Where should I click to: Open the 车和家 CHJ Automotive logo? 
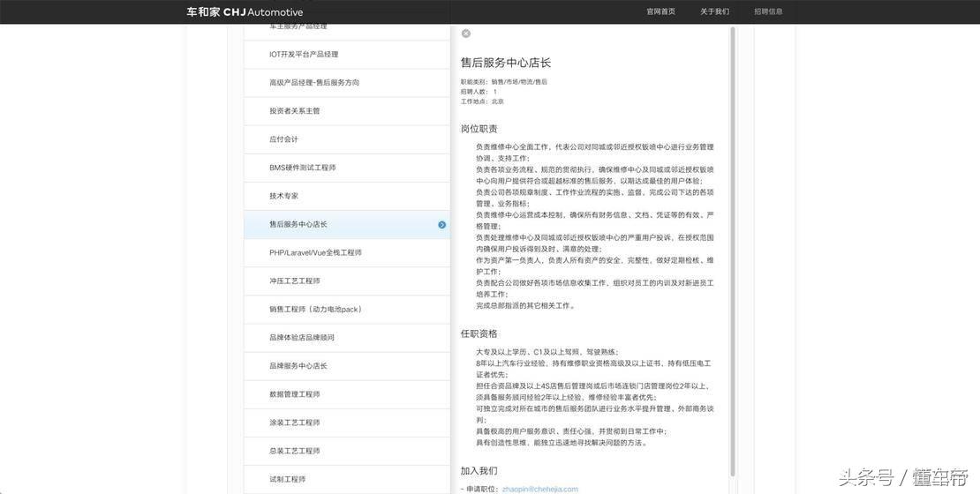click(x=245, y=11)
